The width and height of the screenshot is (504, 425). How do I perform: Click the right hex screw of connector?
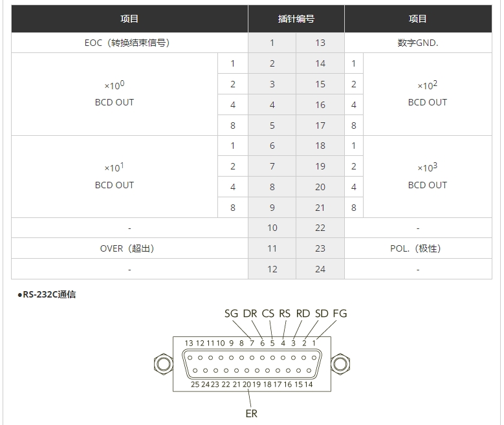[340, 364]
